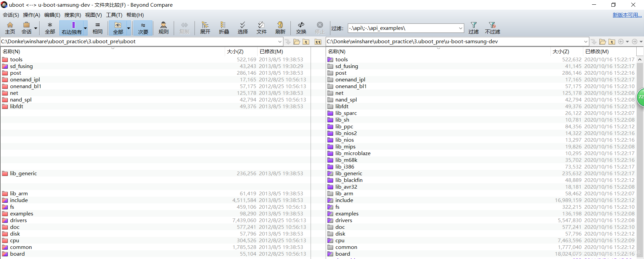Click the 展开 expand-all icon

point(205,28)
